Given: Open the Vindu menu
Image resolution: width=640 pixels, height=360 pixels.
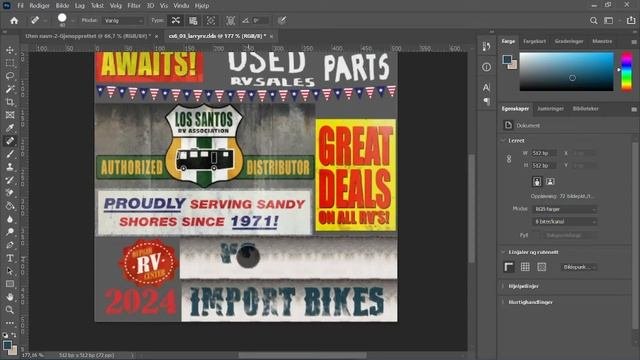Looking at the screenshot, I should coord(181,6).
